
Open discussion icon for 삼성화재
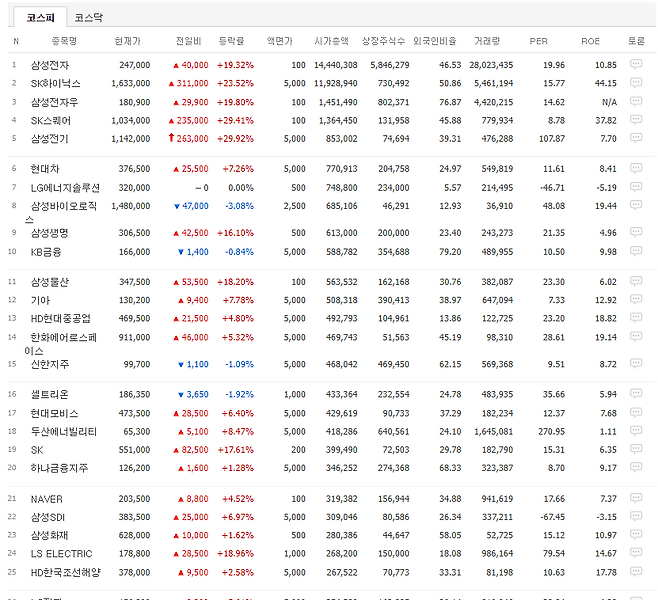(636, 535)
